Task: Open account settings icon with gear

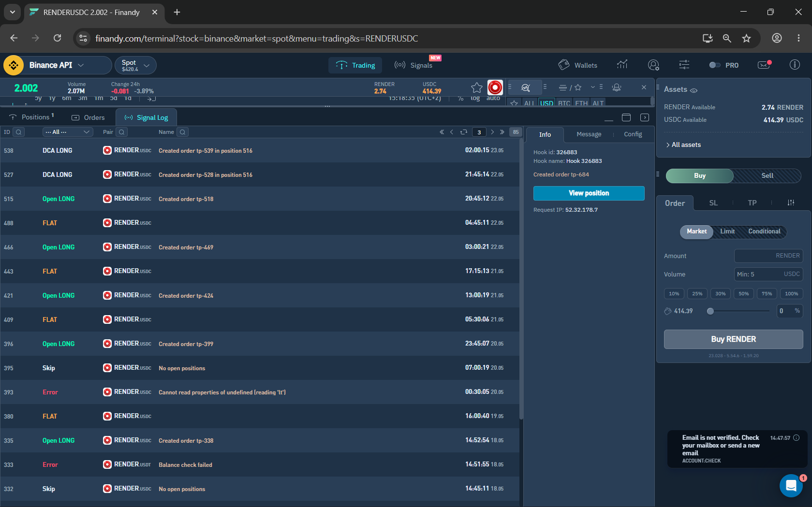Action: [653, 65]
